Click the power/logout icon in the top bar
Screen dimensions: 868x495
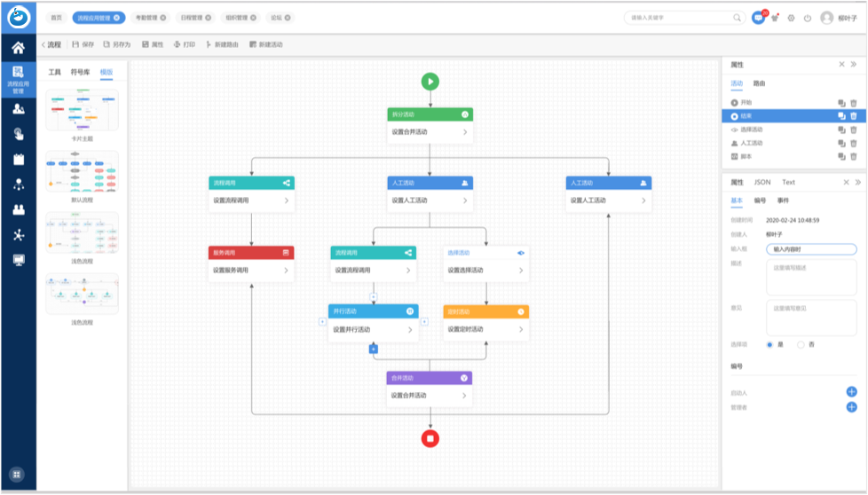pos(807,18)
